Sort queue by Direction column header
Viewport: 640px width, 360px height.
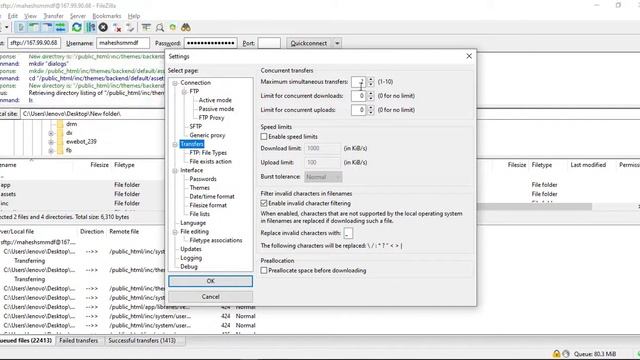click(x=92, y=231)
